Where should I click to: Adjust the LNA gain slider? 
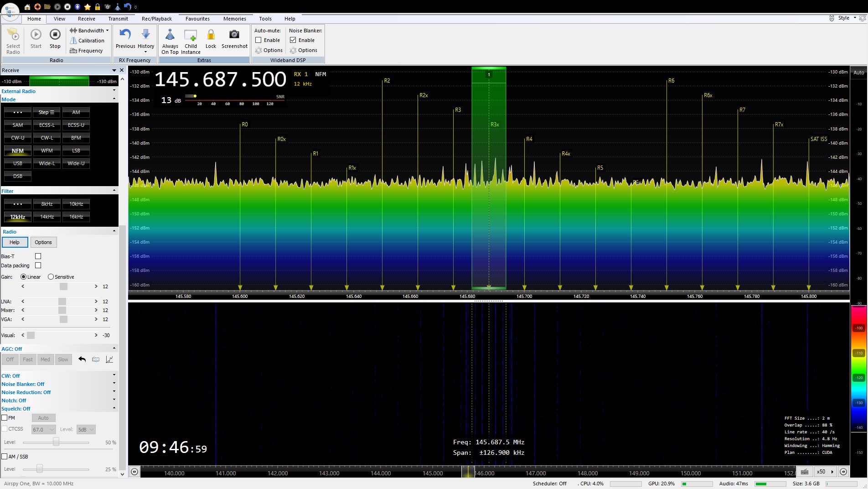click(x=62, y=302)
